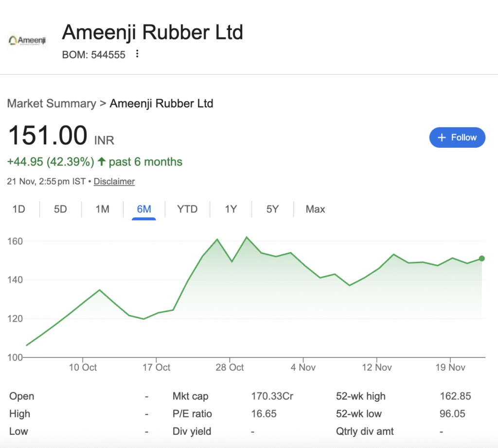Click the Ameenji company logo
498x448 pixels.
[x=28, y=40]
